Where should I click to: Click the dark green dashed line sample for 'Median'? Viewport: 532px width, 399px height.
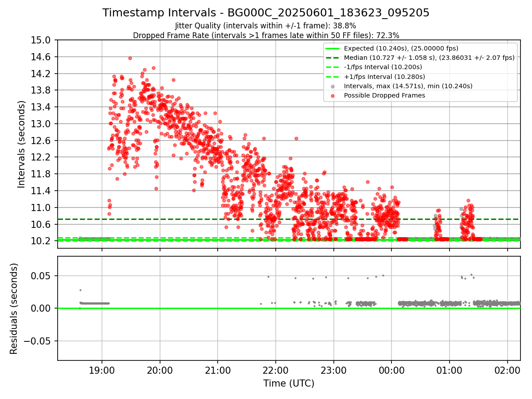pos(332,58)
